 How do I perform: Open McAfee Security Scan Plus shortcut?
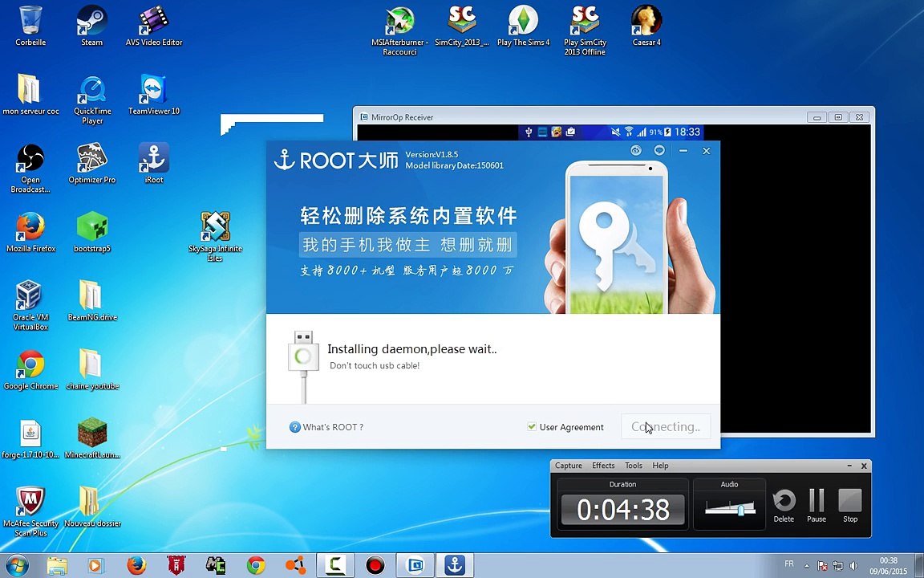[x=30, y=511]
